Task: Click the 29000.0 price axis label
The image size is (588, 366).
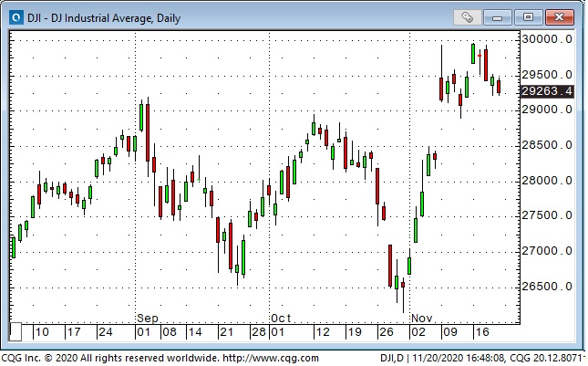Action: [x=547, y=110]
